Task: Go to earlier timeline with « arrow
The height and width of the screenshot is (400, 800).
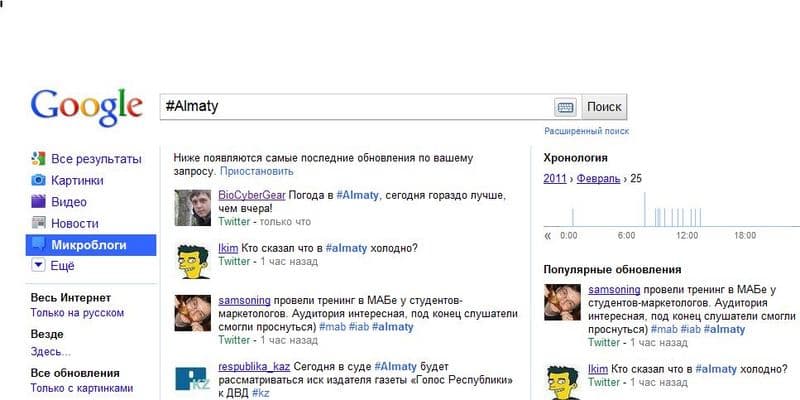Action: [548, 236]
